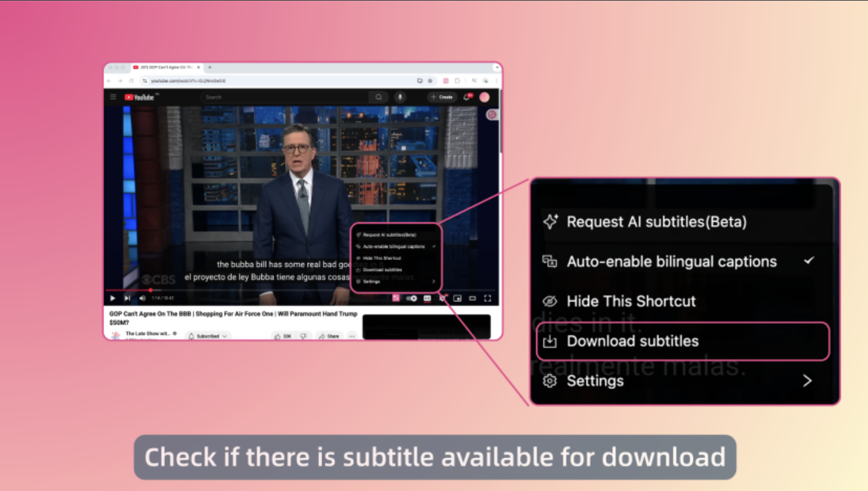Open YouTube notifications bell

coord(467,97)
